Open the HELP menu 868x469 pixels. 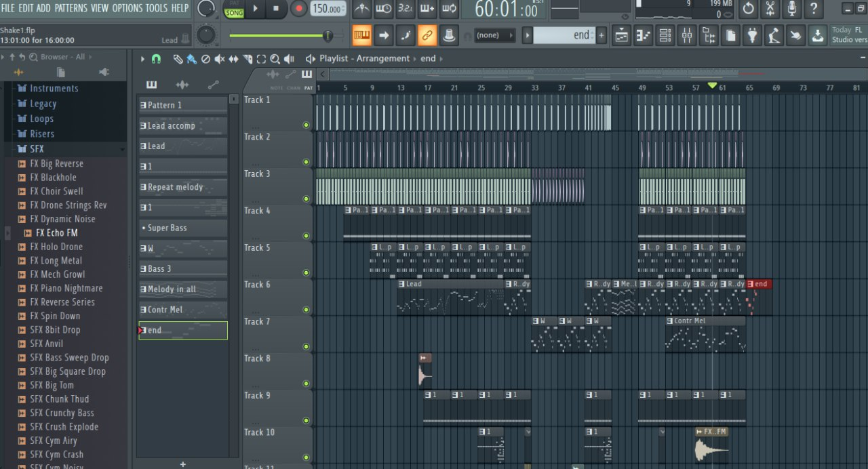(180, 8)
